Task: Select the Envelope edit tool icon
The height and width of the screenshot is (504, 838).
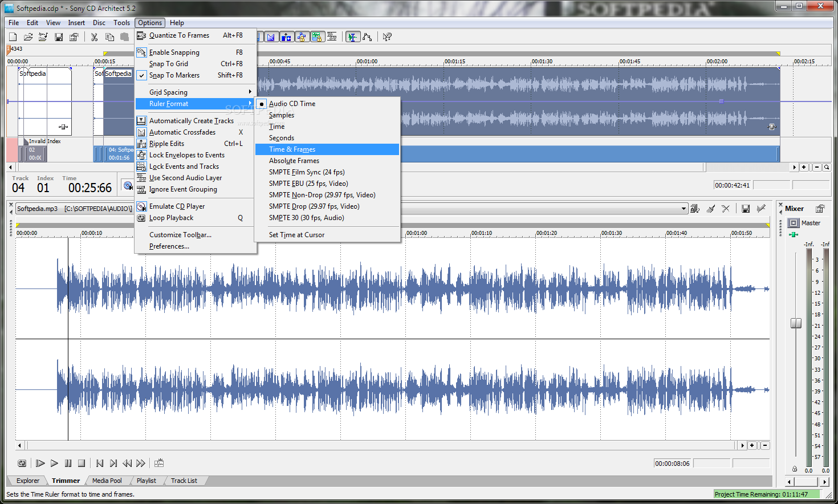Action: 368,37
